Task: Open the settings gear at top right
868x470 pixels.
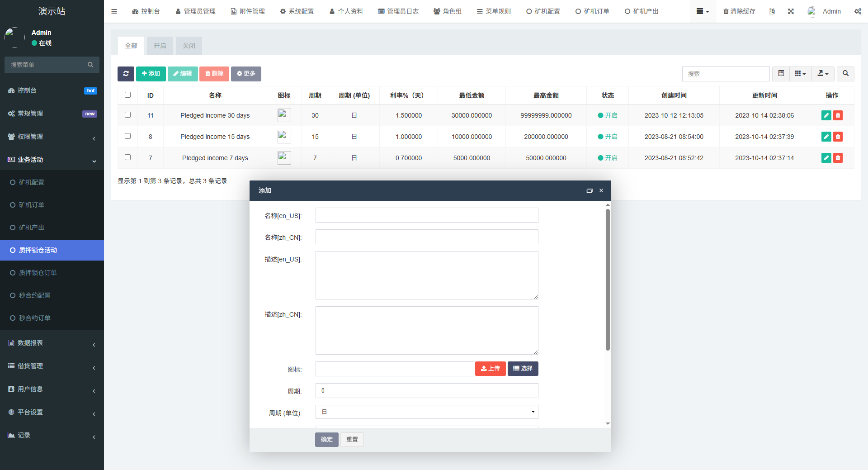Action: pos(858,11)
